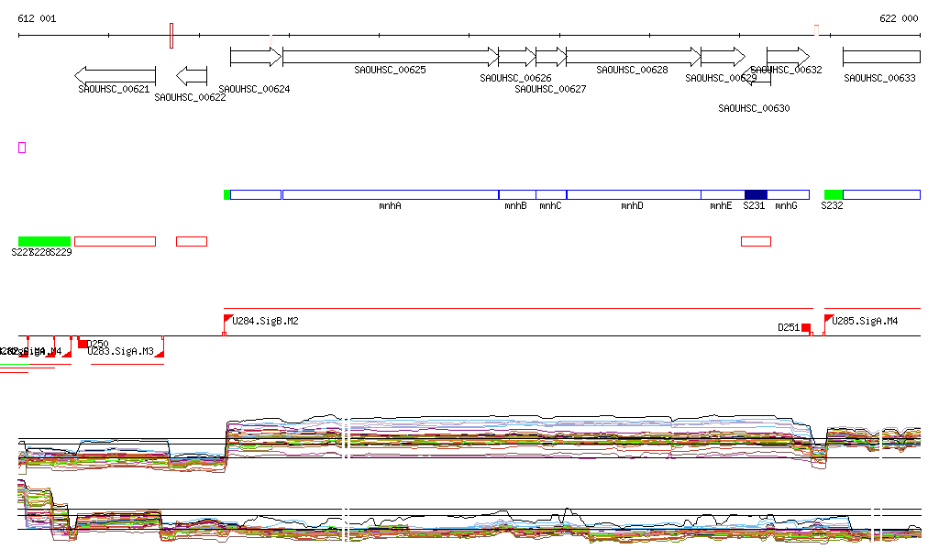
Task: Click the U284.SigB.M2 promoter flag
Action: click(227, 319)
